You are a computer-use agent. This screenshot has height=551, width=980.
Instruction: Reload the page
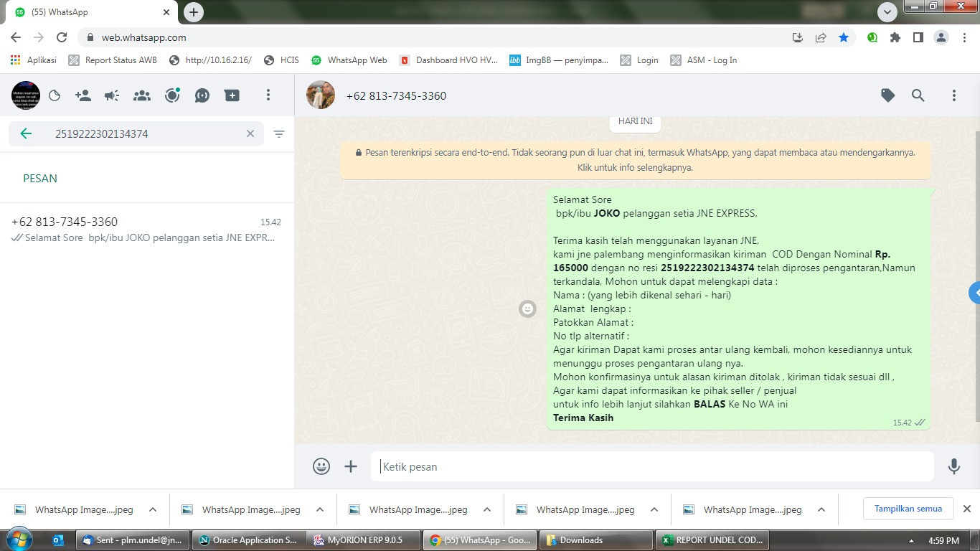pyautogui.click(x=62, y=37)
